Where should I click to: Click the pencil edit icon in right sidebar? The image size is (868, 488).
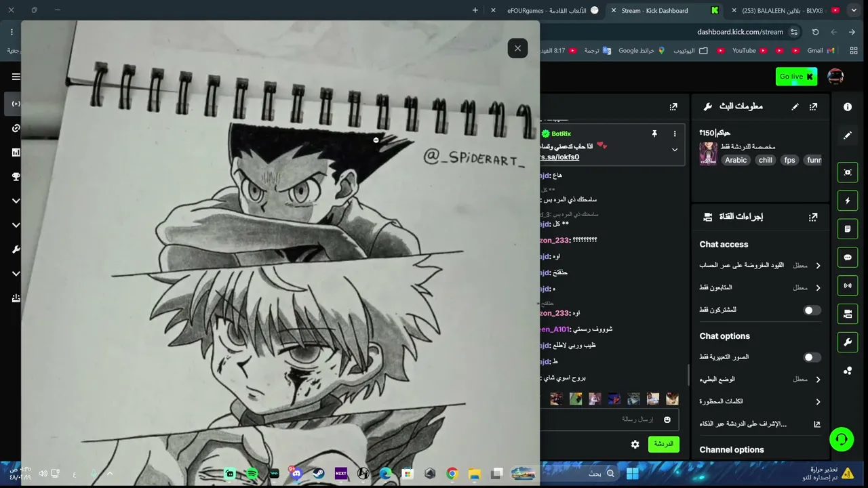(848, 136)
